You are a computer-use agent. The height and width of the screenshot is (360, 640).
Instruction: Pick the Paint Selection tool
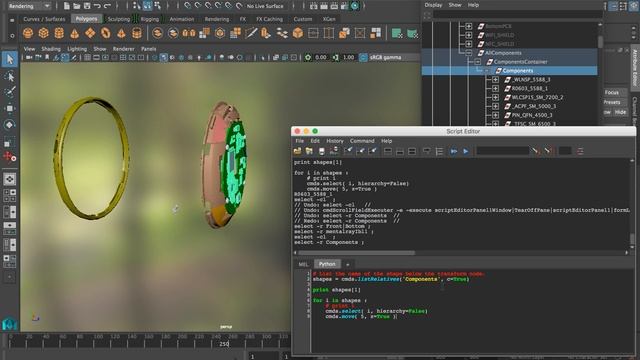[10, 91]
